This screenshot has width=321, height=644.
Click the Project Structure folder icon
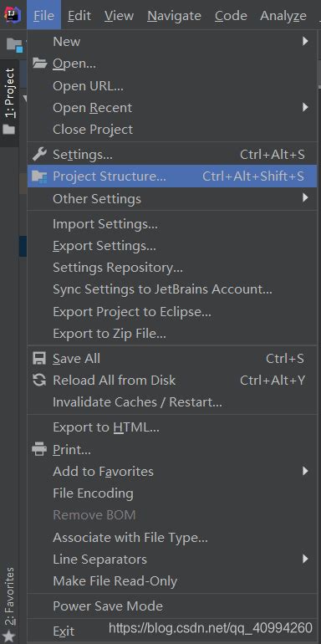tap(39, 176)
